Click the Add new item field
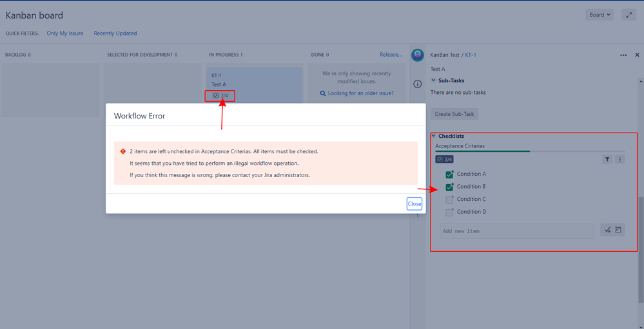Image resolution: width=644 pixels, height=329 pixels. pos(516,231)
